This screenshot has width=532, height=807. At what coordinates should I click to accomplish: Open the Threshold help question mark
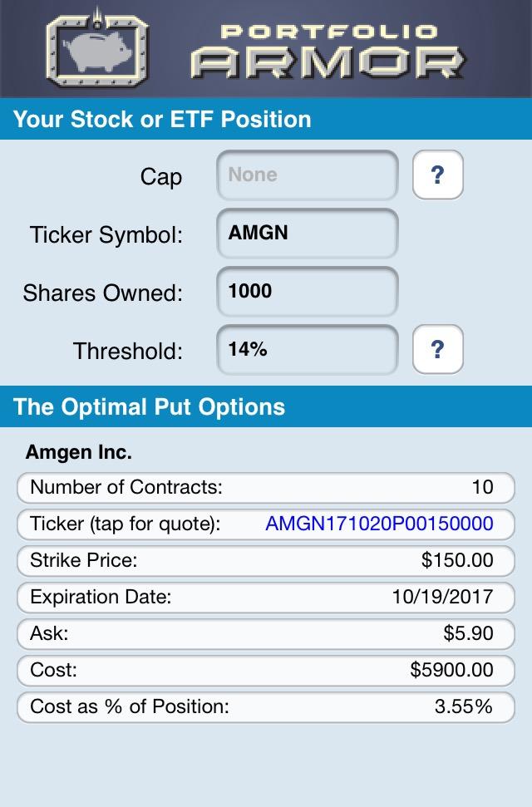pyautogui.click(x=438, y=349)
